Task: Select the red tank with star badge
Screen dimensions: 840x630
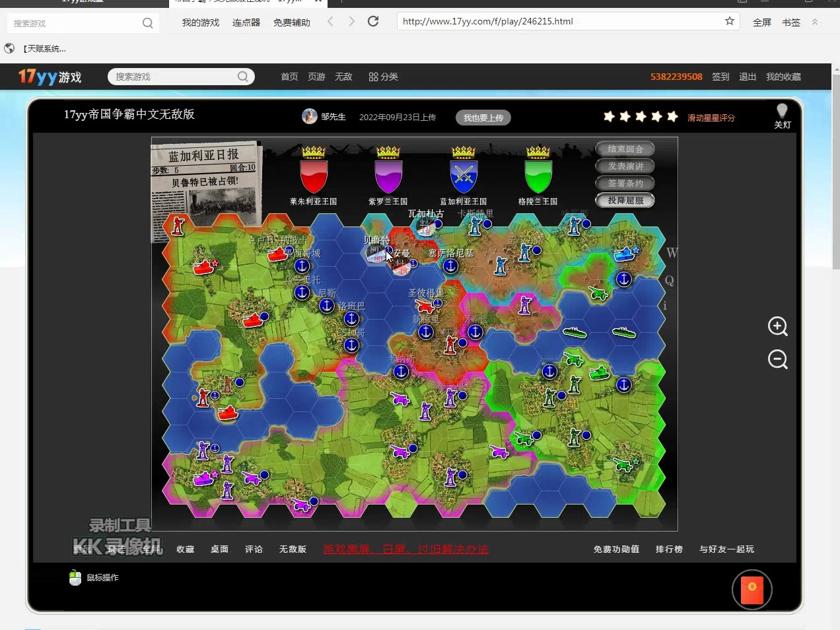Action: pyautogui.click(x=205, y=266)
